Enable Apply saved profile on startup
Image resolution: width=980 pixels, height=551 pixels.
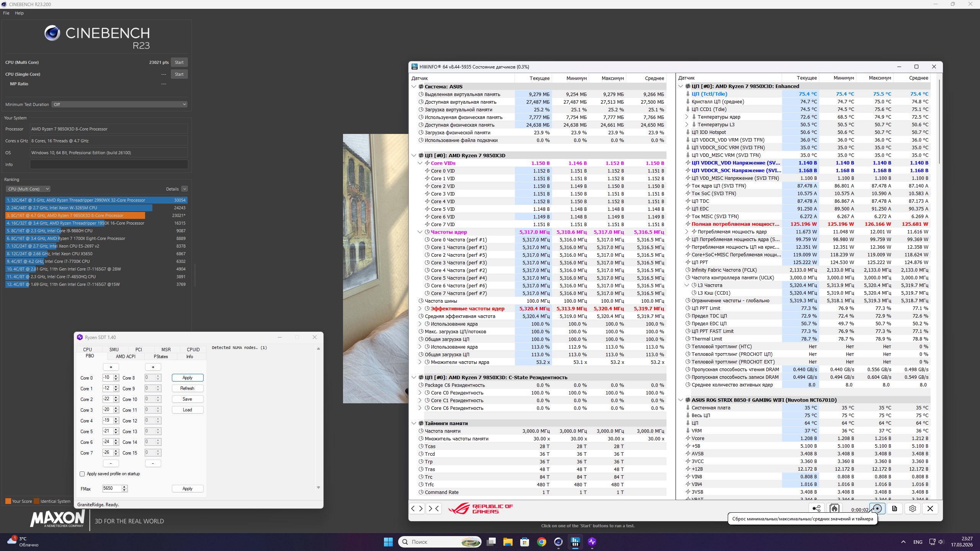pyautogui.click(x=82, y=474)
